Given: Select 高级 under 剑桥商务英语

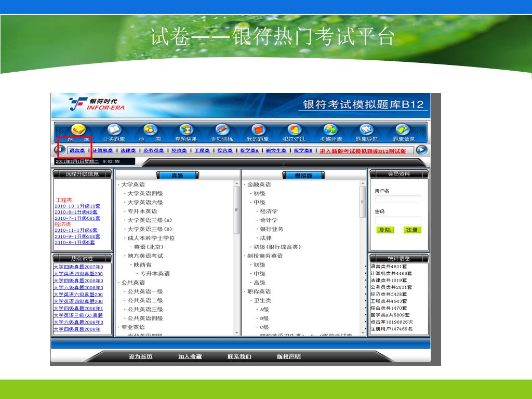Looking at the screenshot, I should tap(259, 283).
